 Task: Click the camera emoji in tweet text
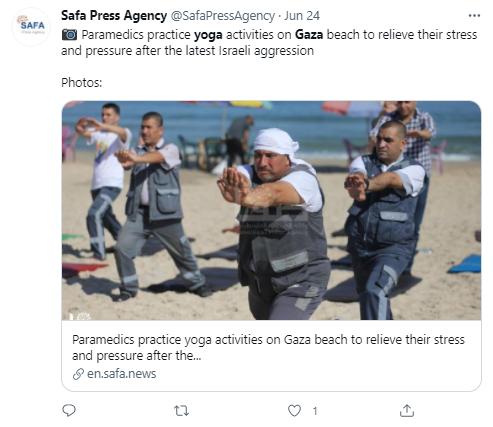[x=69, y=35]
